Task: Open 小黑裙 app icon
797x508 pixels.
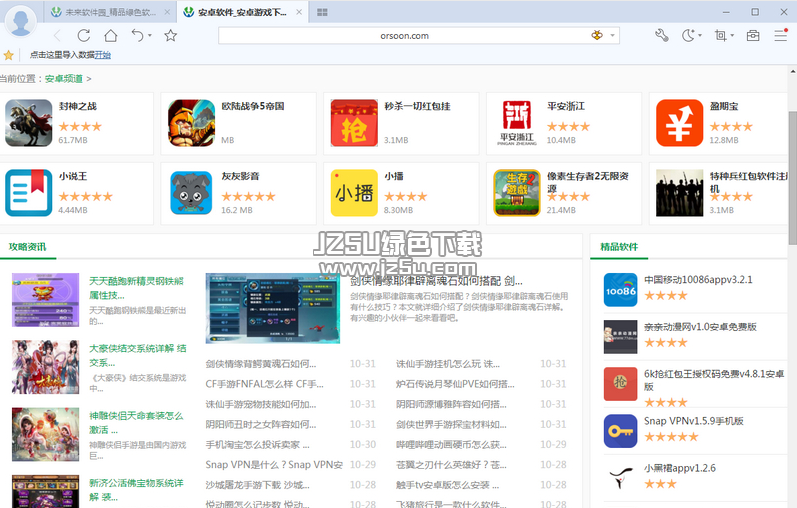Action: (x=620, y=478)
